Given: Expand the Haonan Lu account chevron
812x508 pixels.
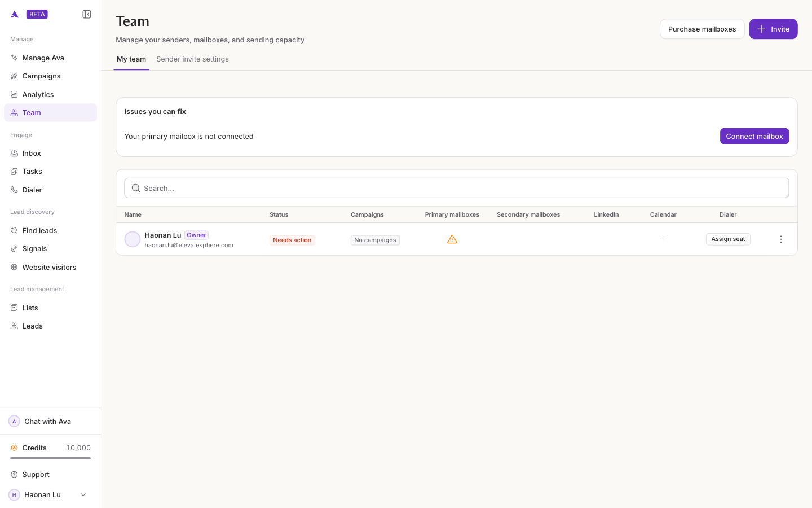Looking at the screenshot, I should tap(83, 495).
